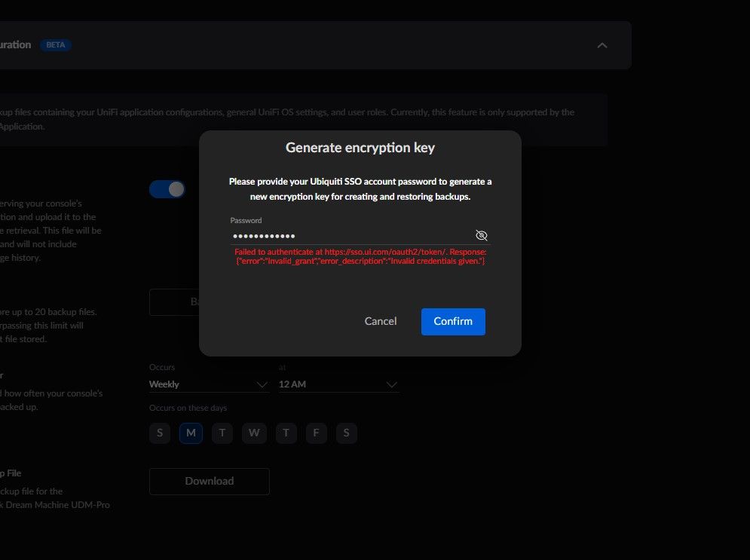This screenshot has width=750, height=560.
Task: Select Sunday, the first S day button
Action: click(x=160, y=433)
